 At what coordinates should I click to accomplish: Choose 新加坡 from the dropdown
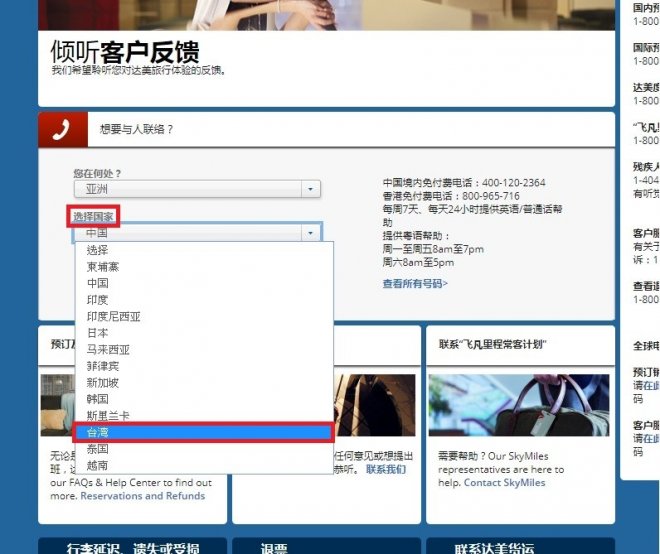coord(103,383)
